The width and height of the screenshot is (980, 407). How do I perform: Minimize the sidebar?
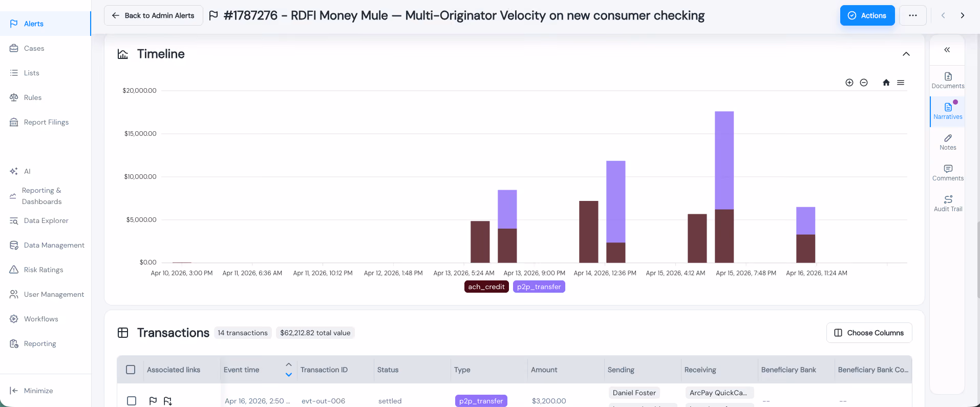[x=32, y=391]
